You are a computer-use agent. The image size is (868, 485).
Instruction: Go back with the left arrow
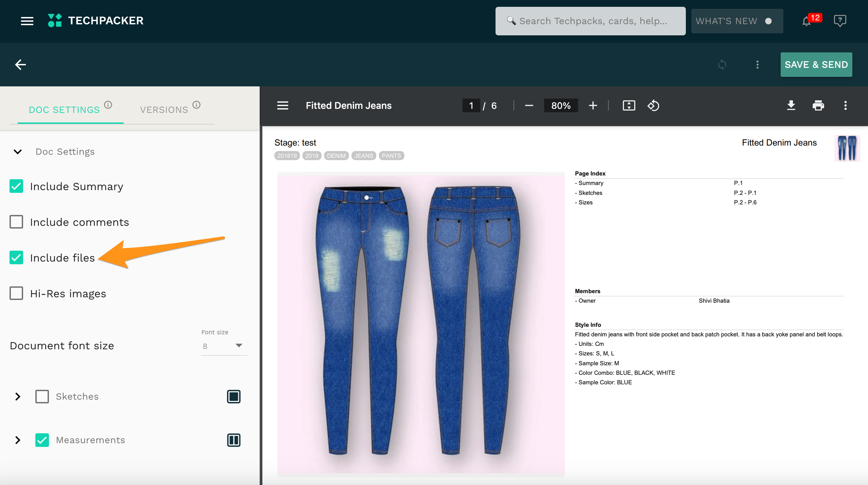click(20, 64)
